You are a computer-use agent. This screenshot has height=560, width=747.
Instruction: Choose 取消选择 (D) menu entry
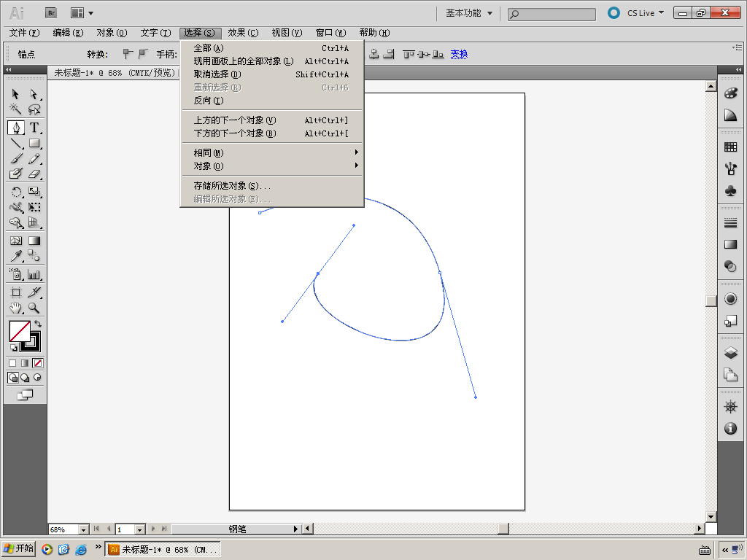click(x=273, y=74)
